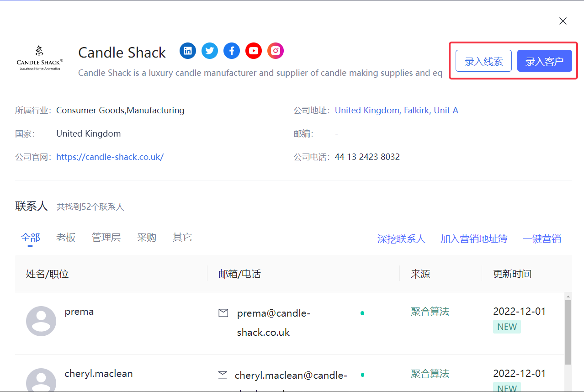Click 深挖联系人 link
The height and width of the screenshot is (392, 584).
tap(401, 239)
